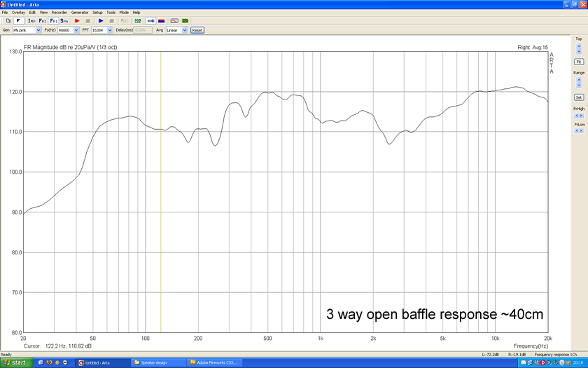
Task: Click L:-72.2dB status bar entry
Action: [491, 355]
